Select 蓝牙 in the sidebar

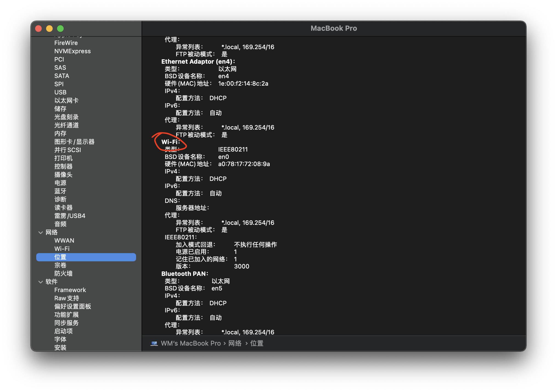coord(60,191)
